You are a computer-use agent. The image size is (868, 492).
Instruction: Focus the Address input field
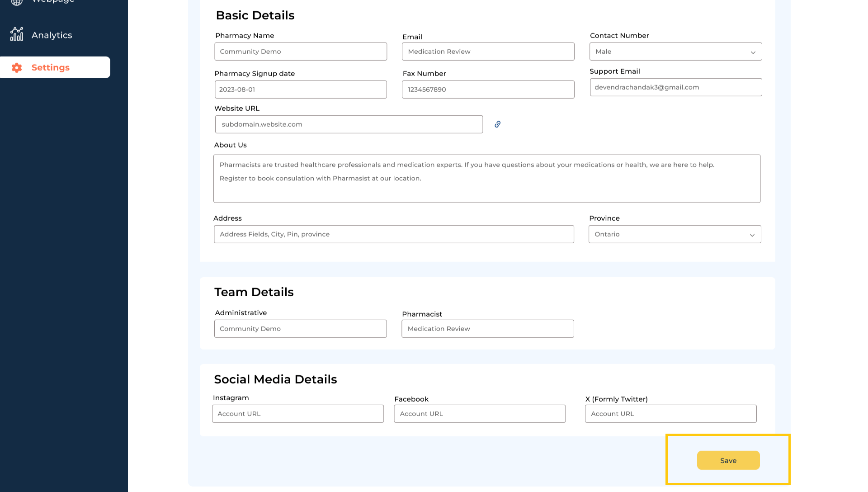coord(393,234)
